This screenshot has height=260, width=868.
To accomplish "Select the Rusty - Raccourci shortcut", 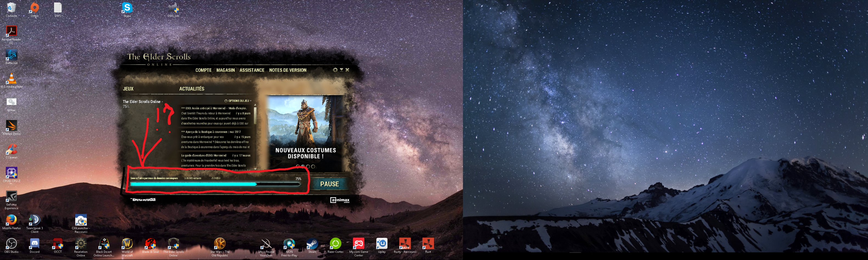I will click(x=405, y=245).
